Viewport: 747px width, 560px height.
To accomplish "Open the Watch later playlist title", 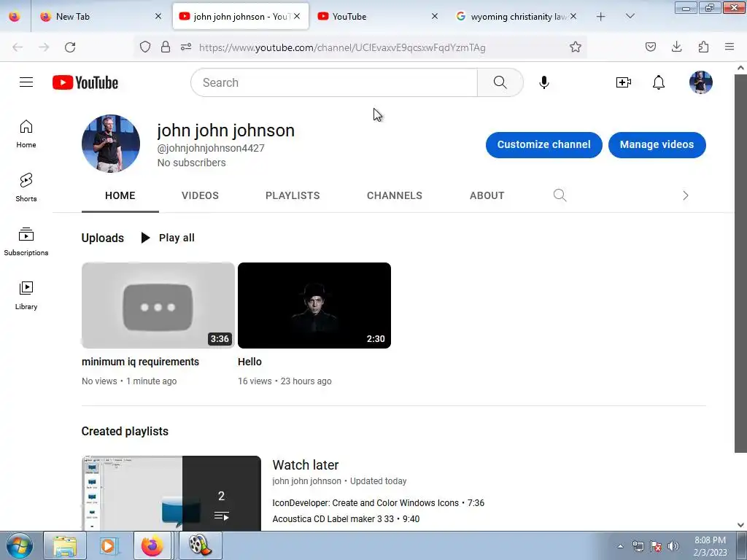I will click(x=306, y=464).
